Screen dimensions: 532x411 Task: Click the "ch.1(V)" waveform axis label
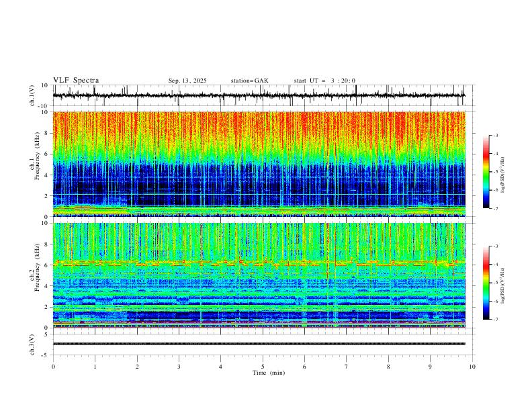pos(32,95)
